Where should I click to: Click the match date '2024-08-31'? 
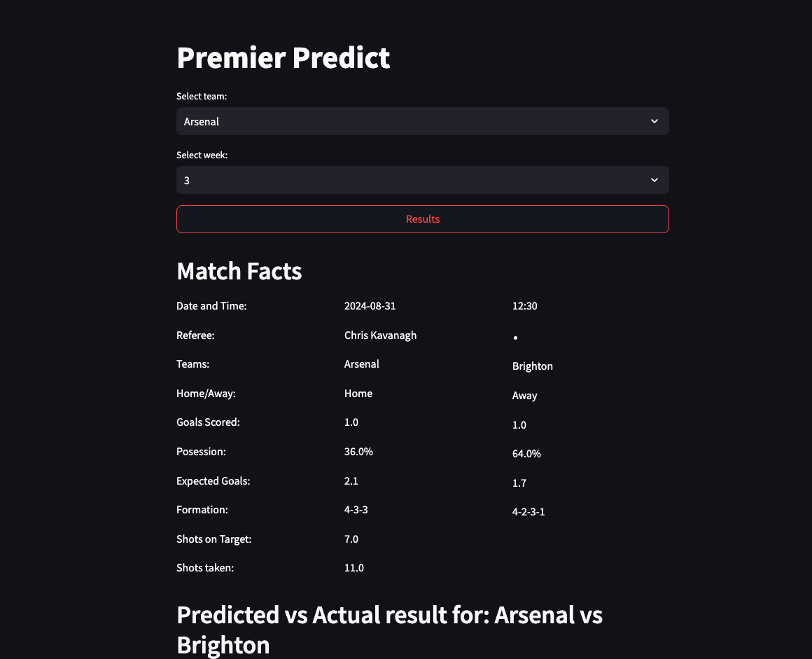pos(370,305)
